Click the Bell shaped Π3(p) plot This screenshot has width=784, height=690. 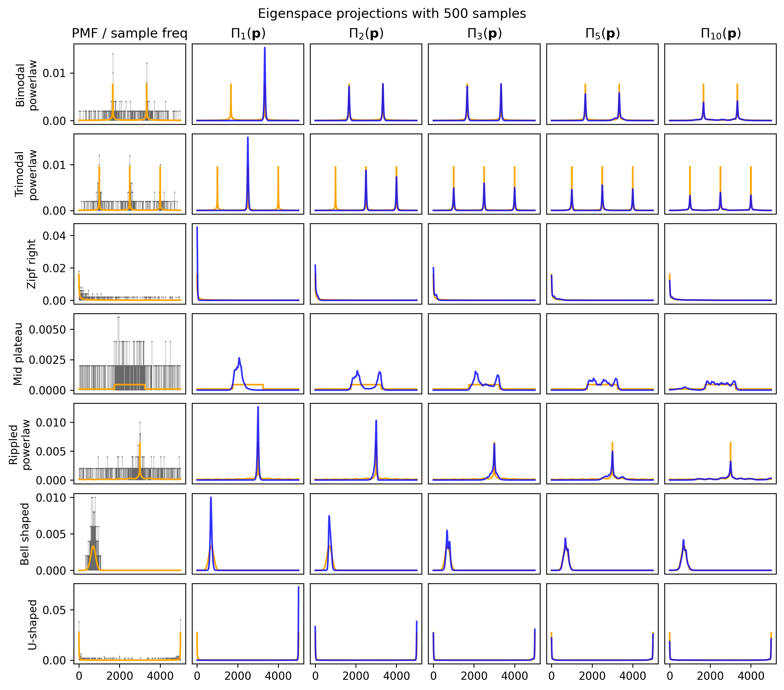(x=484, y=534)
